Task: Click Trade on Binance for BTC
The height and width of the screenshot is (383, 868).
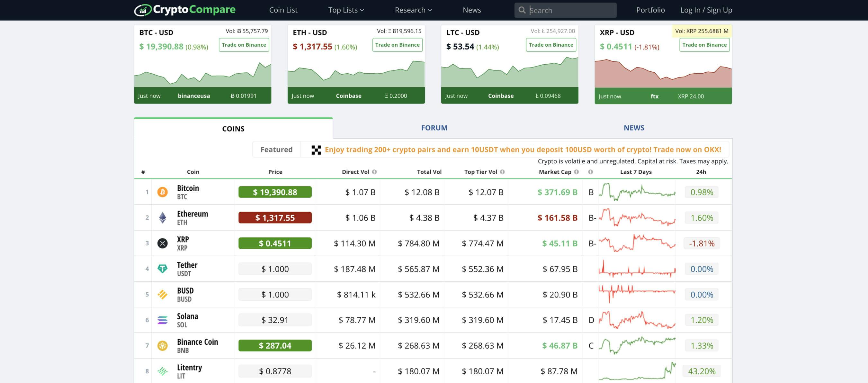Action: click(x=244, y=45)
